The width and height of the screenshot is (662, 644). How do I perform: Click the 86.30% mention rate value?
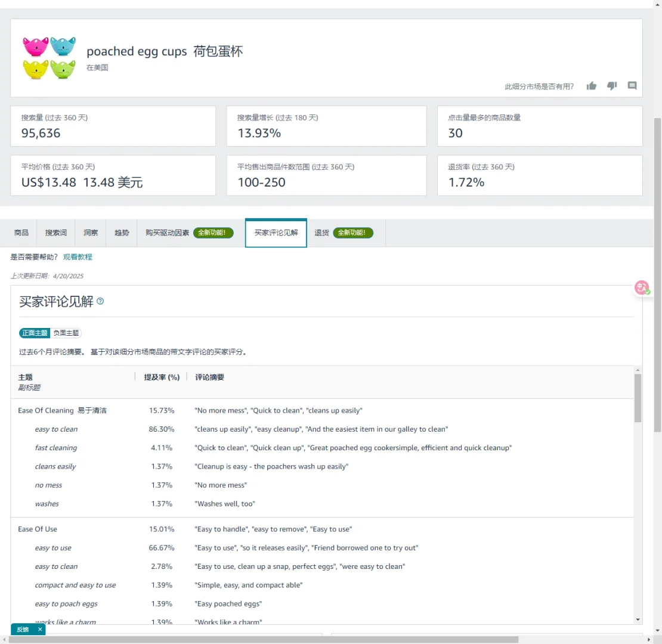click(161, 429)
